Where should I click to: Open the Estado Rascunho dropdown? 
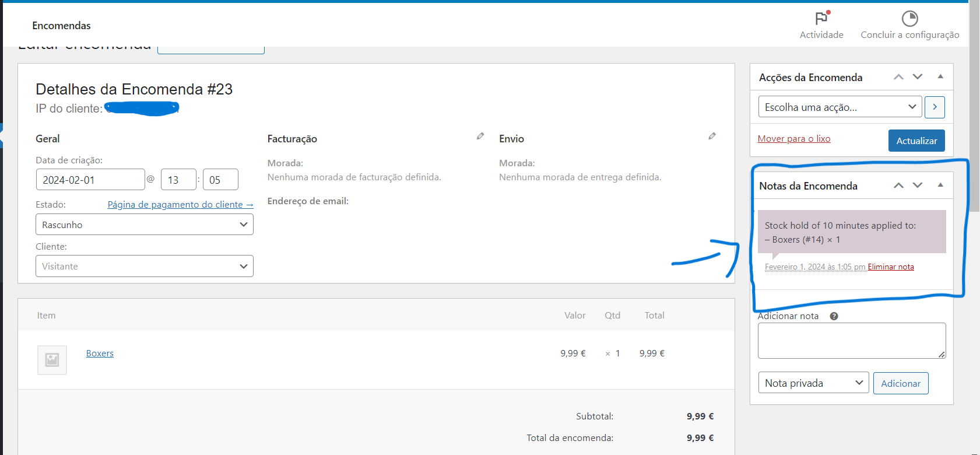point(145,225)
